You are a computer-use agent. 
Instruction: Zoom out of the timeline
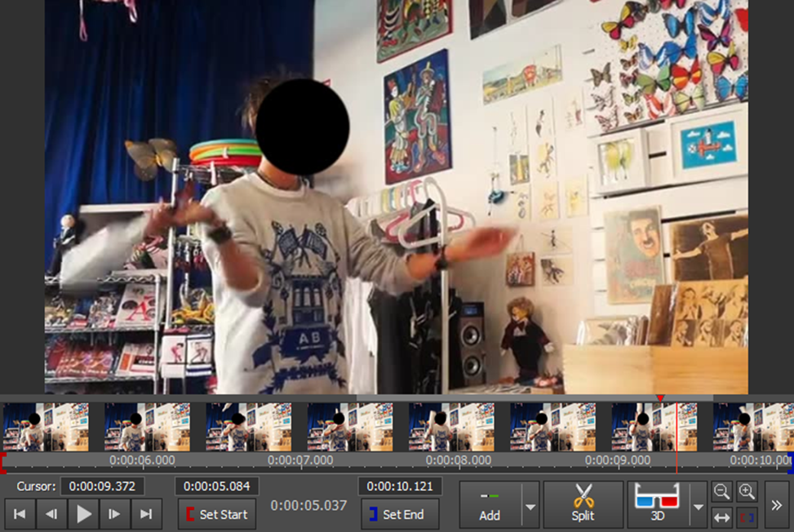point(723,491)
